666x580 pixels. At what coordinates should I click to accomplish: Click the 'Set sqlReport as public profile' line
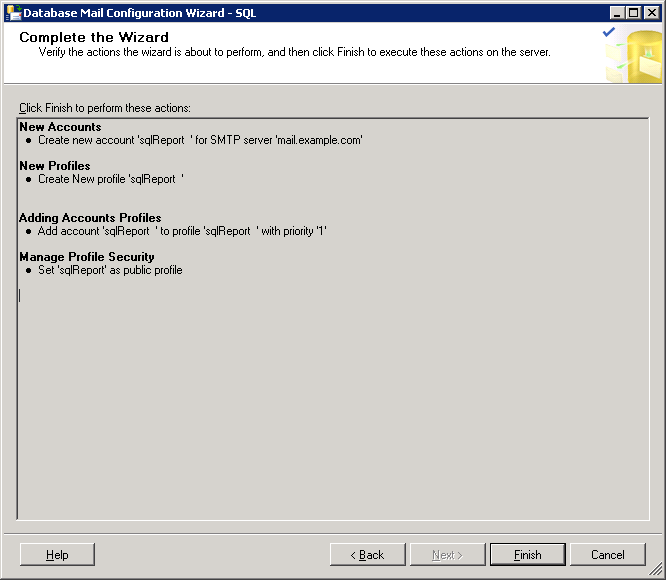(110, 270)
